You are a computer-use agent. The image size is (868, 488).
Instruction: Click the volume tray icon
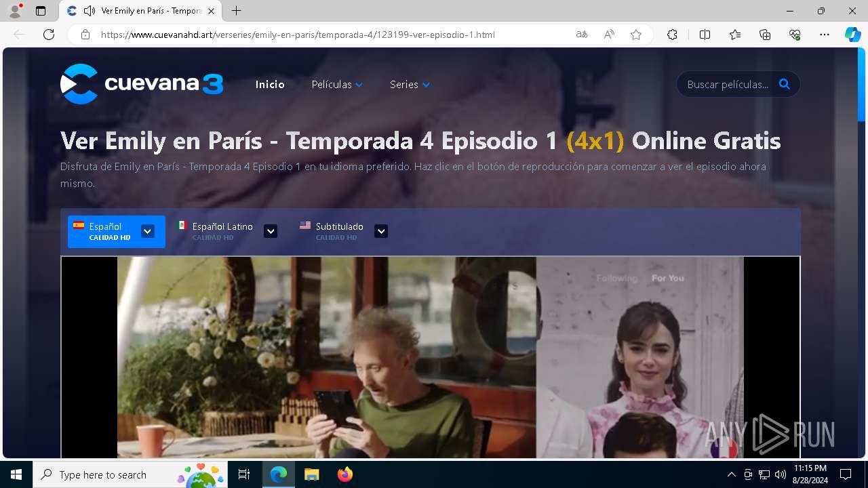781,474
